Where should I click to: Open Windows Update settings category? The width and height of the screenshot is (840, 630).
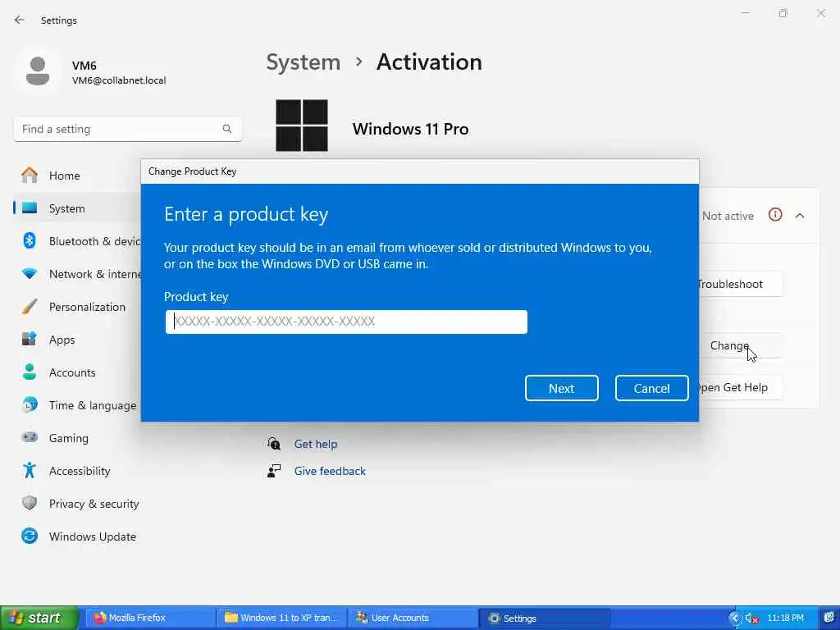point(92,536)
